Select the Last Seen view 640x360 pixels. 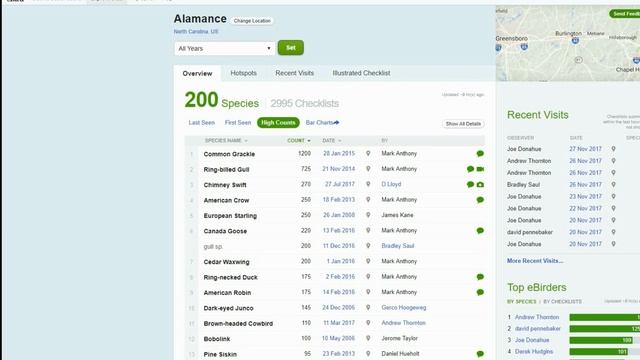click(202, 123)
